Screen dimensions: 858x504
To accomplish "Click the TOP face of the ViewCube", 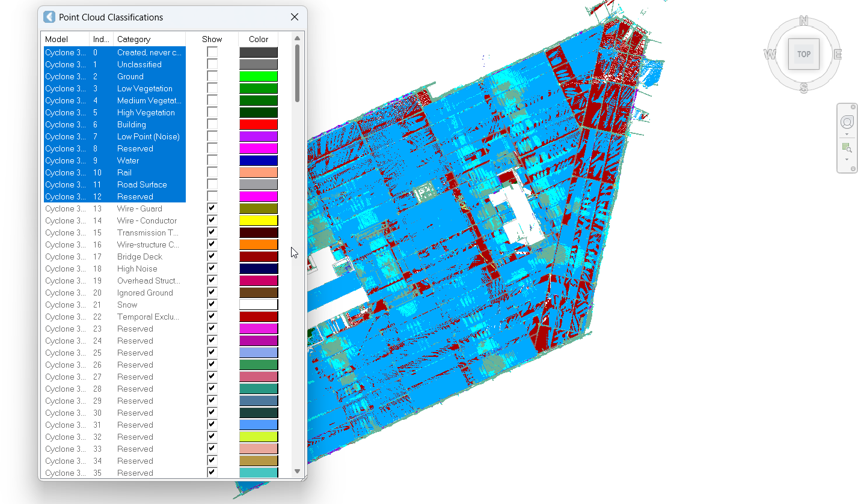I will tap(803, 54).
